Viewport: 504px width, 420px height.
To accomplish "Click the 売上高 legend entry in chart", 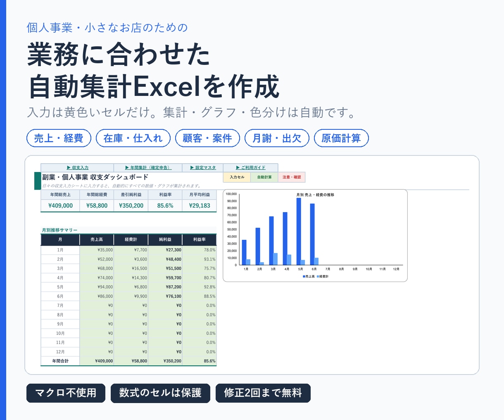I will 309,276.
